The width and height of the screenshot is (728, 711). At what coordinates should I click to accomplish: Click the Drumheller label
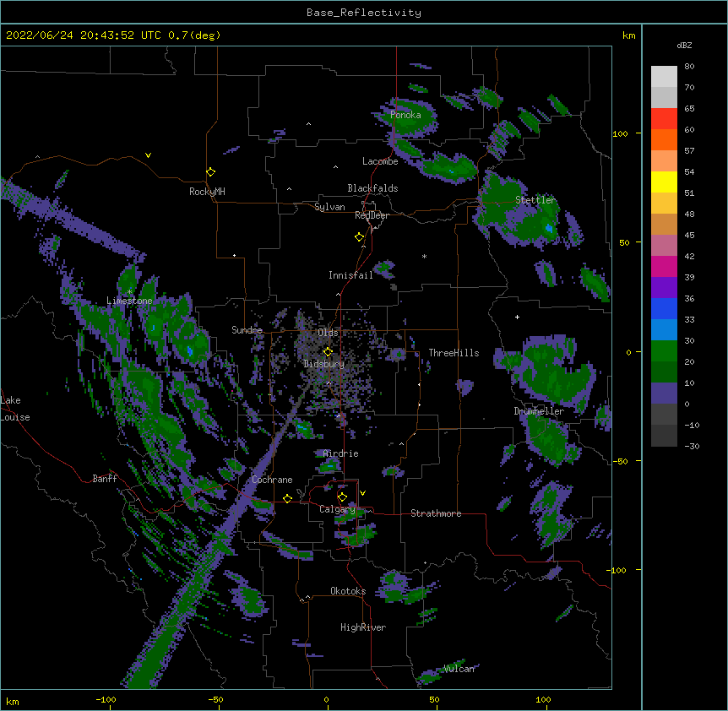click(539, 411)
